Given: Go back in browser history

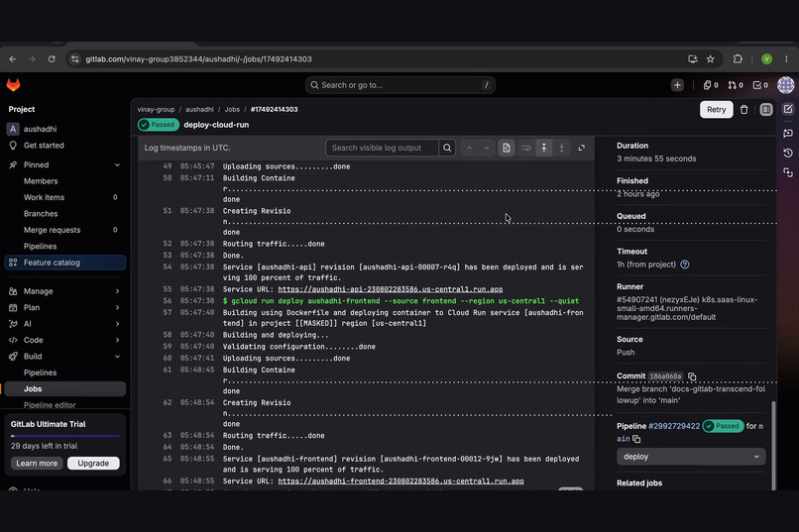Looking at the screenshot, I should point(13,59).
